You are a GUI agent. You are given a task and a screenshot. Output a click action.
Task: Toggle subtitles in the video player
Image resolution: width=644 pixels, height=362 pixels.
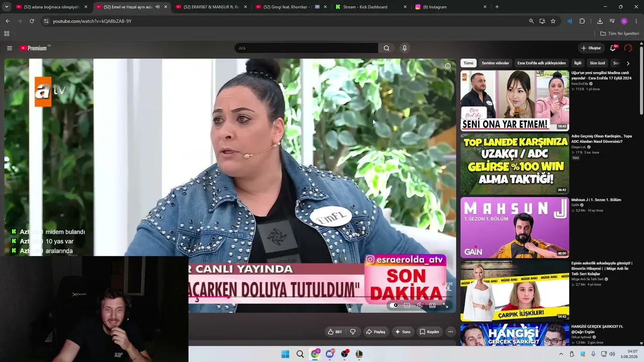tap(407, 305)
